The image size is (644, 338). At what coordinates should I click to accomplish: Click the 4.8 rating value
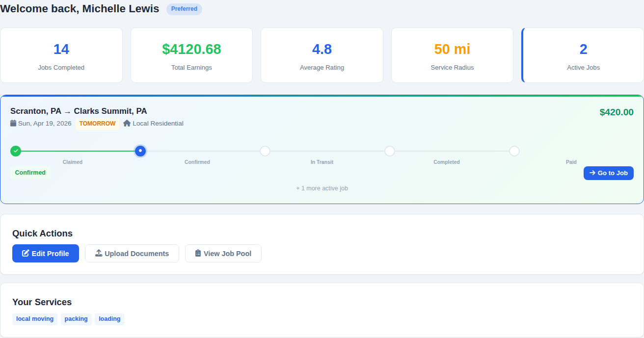tap(322, 49)
